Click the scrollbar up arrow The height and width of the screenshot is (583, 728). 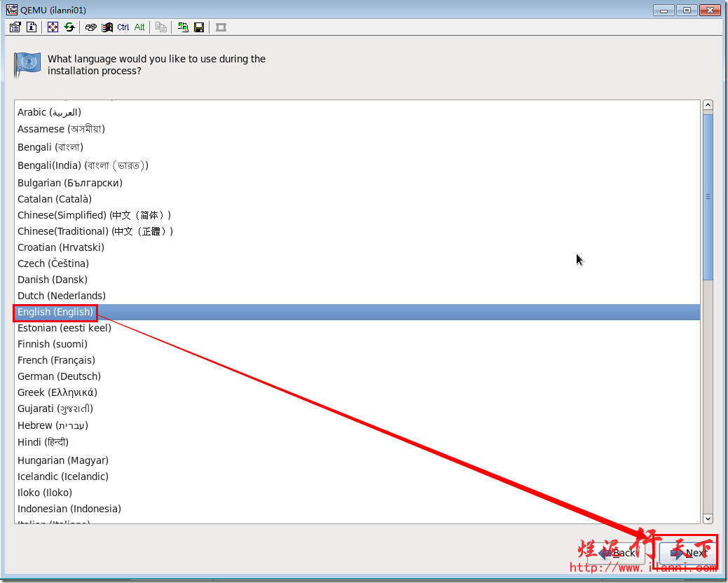point(708,105)
